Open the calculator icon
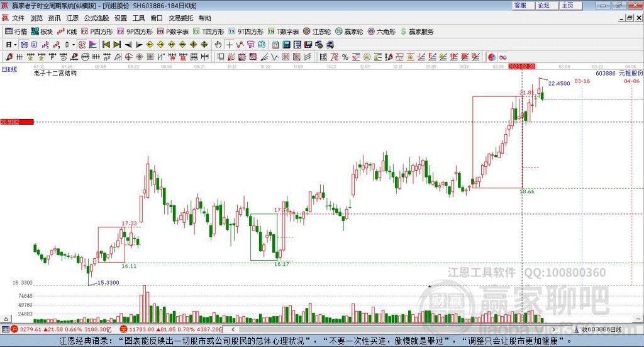 287,45
